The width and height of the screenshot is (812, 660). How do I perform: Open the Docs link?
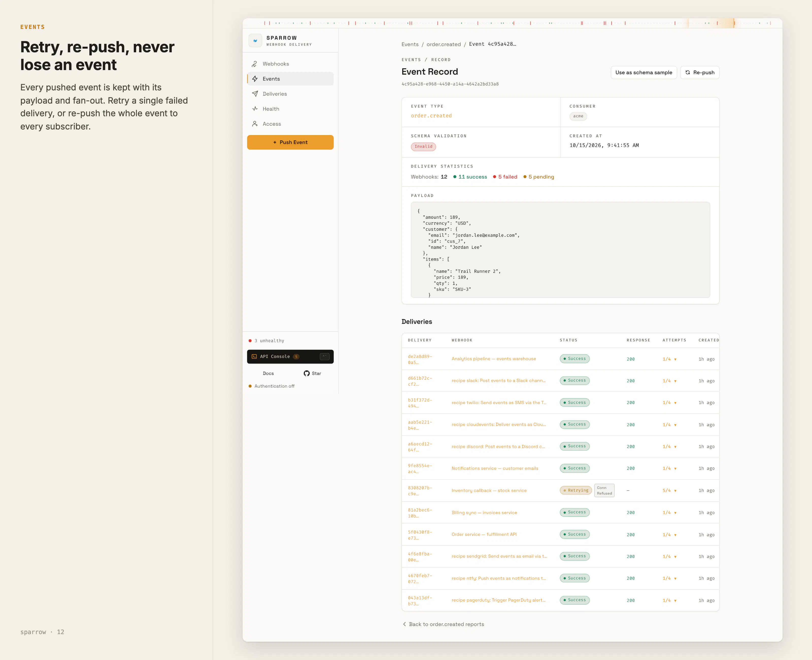click(268, 373)
